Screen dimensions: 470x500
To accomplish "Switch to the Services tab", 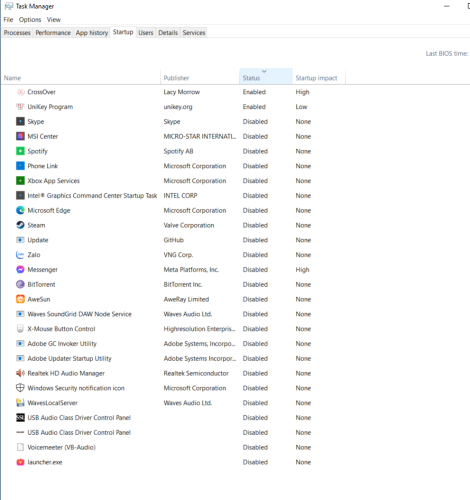I will [x=194, y=33].
